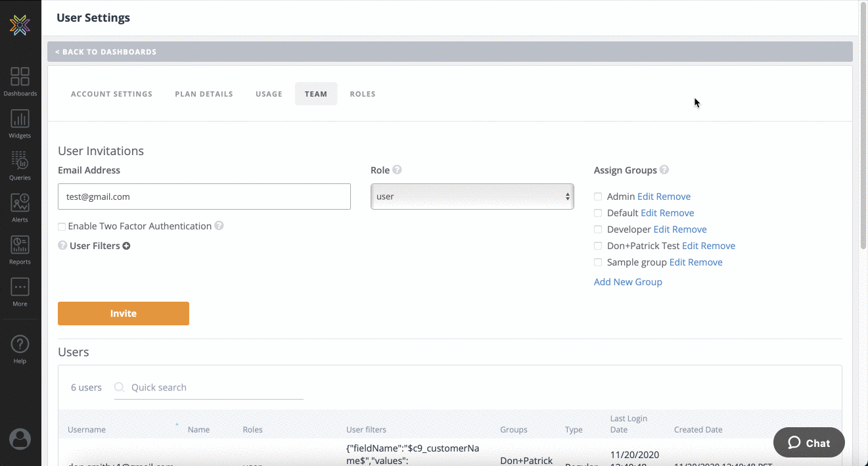Click Back to Dashboards bar
The image size is (868, 466).
(450, 52)
